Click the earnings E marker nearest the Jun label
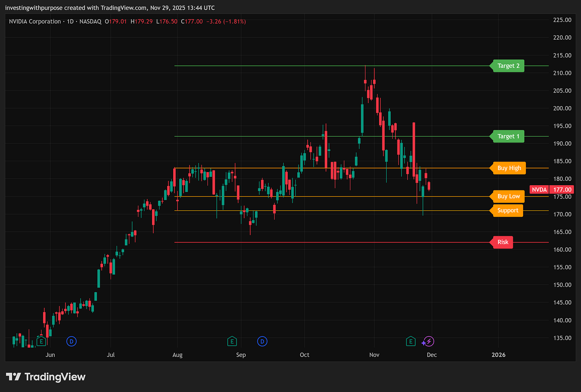 [x=41, y=341]
